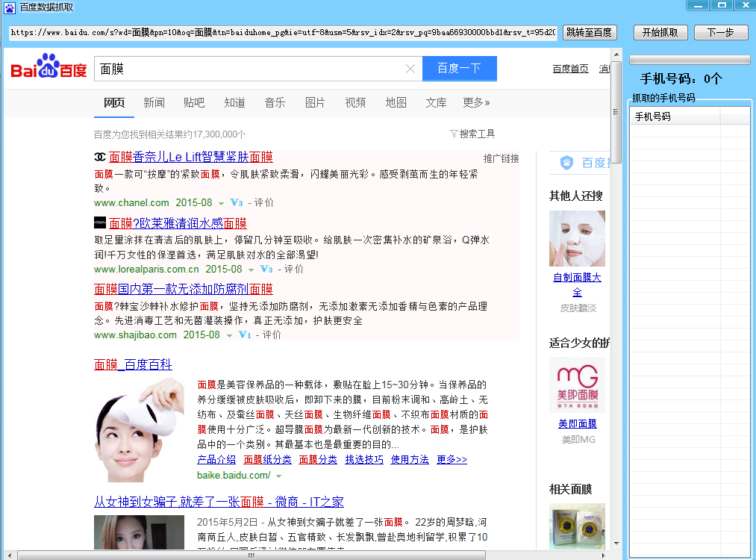The width and height of the screenshot is (756, 560).
Task: Click the V1 badge next to shajibao.com
Action: [x=244, y=335]
